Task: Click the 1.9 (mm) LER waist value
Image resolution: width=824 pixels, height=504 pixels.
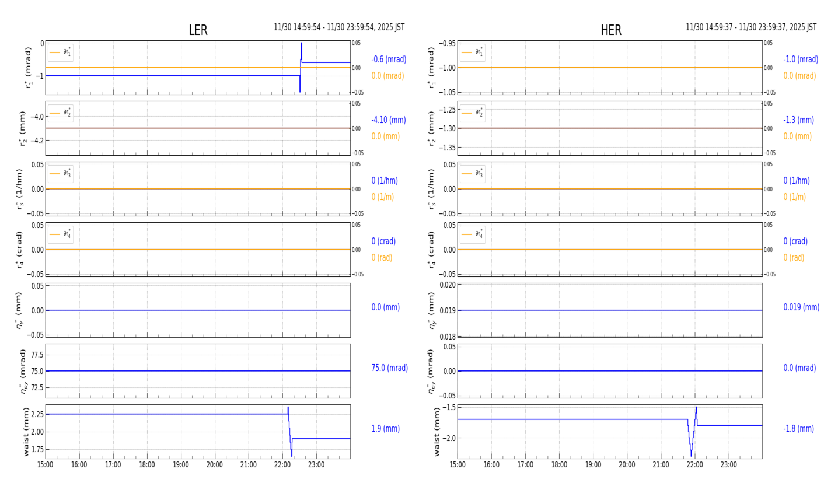Action: click(385, 429)
